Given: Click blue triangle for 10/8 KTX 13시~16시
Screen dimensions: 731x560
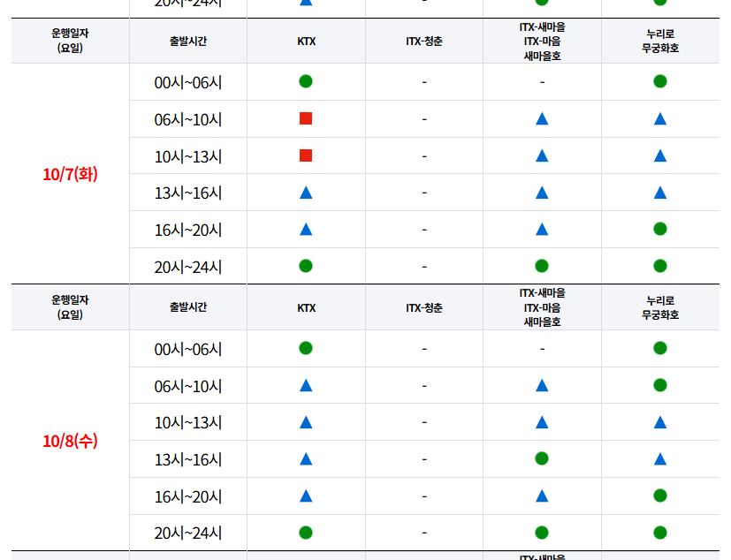Looking at the screenshot, I should click(x=306, y=459).
